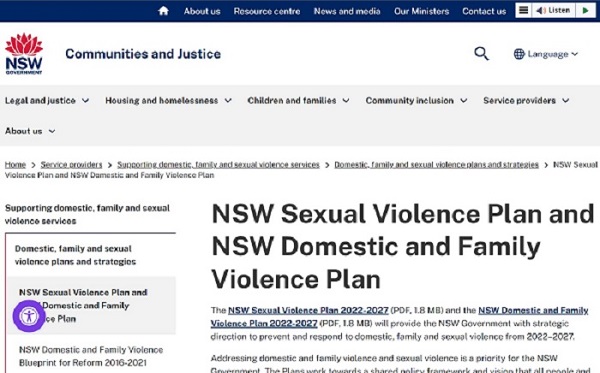
Task: Select sidebar item Domestic, family and sexual violence plans and strategies
Action: (75, 255)
